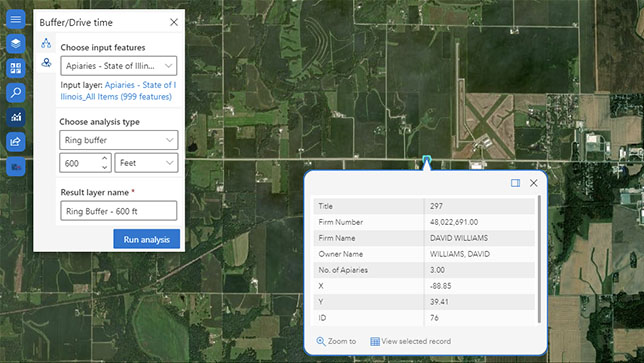
Task: Click Owner Name value WILLIAMS, DAVID
Action: point(460,254)
